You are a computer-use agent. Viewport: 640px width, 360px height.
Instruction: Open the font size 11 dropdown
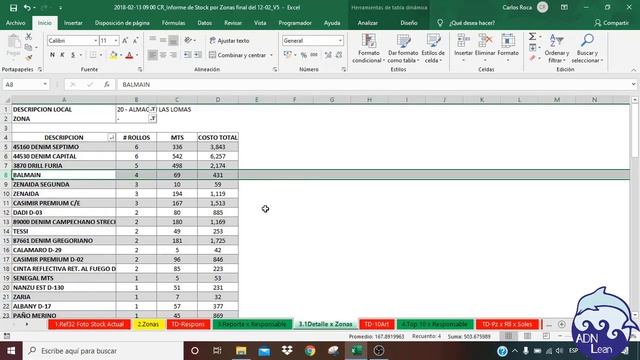click(x=116, y=40)
